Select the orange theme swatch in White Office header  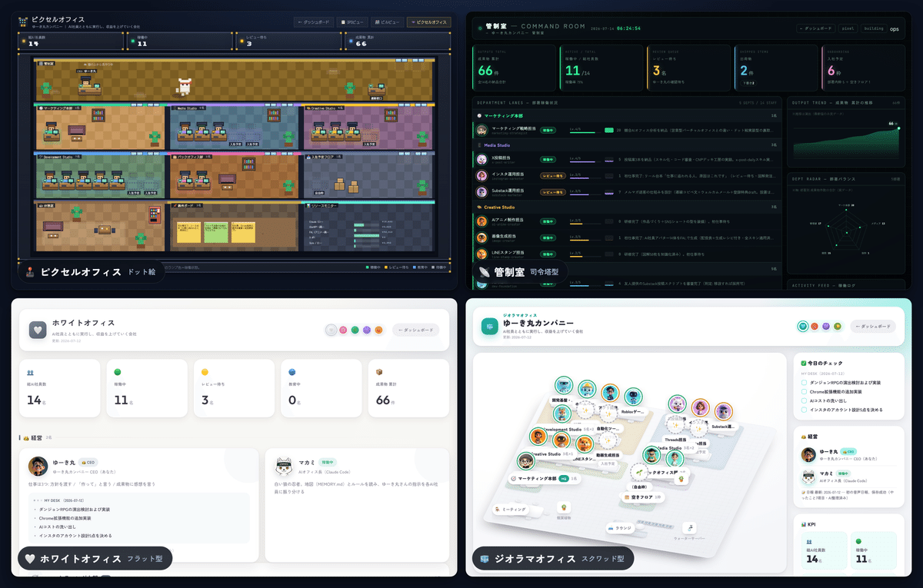378,330
